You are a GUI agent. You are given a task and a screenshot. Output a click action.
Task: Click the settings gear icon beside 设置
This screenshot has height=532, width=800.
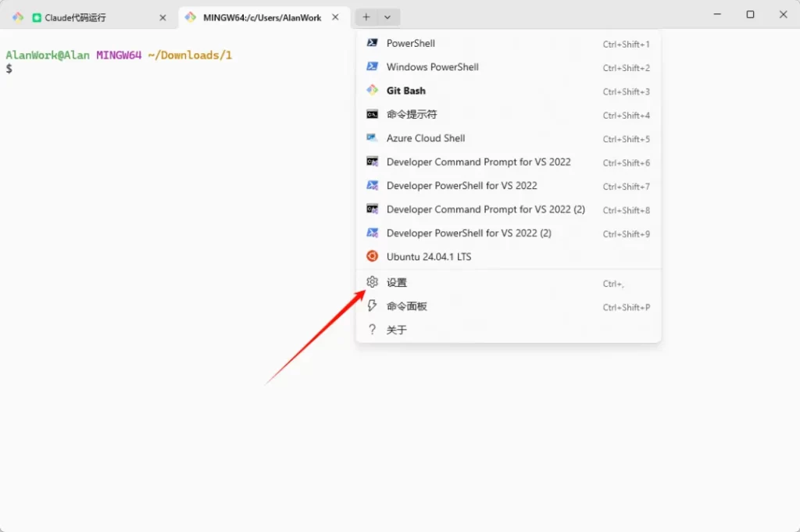coord(373,281)
